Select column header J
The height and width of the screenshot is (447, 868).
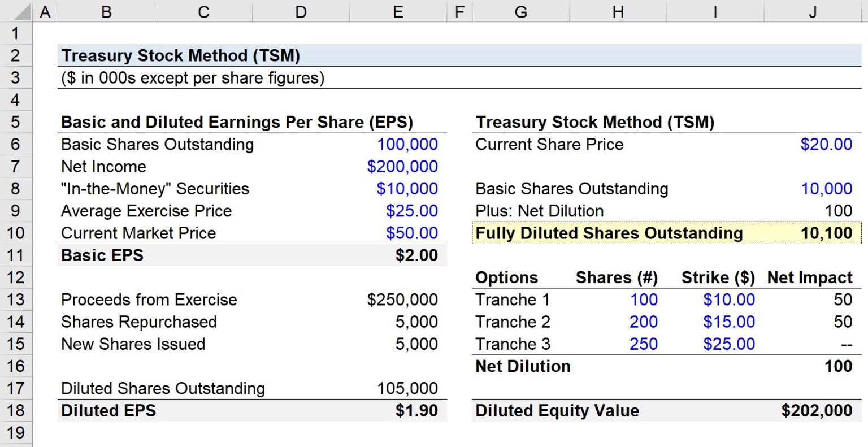pyautogui.click(x=813, y=11)
